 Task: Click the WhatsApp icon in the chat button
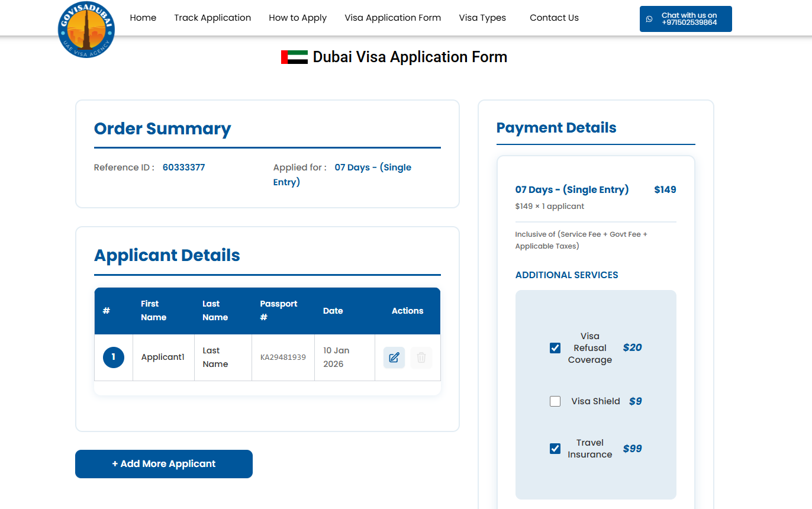(x=649, y=19)
